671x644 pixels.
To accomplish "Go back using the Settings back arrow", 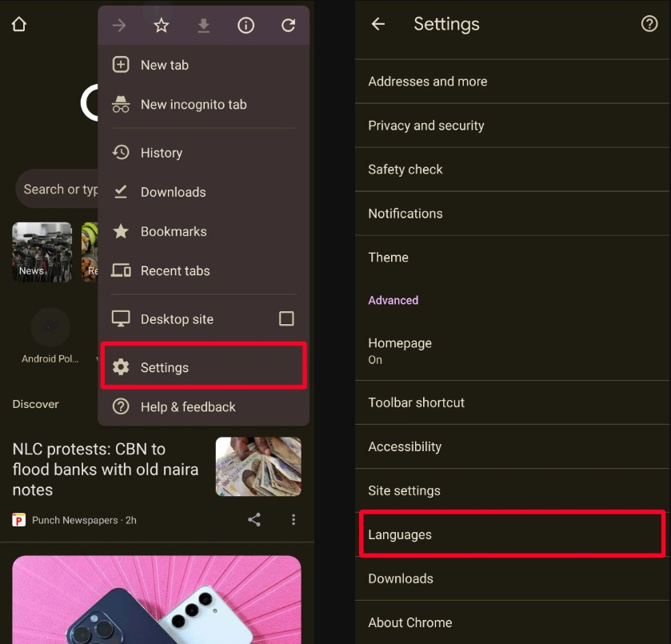I will 377,24.
